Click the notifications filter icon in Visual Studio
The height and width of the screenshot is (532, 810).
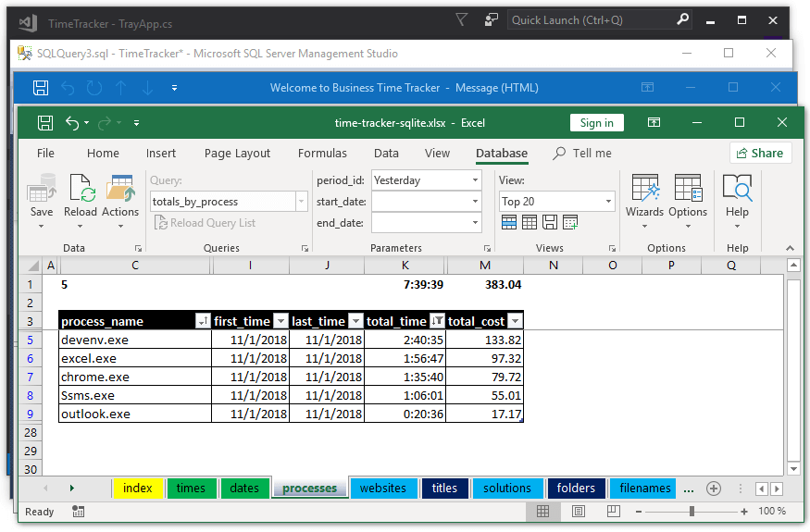(x=461, y=19)
